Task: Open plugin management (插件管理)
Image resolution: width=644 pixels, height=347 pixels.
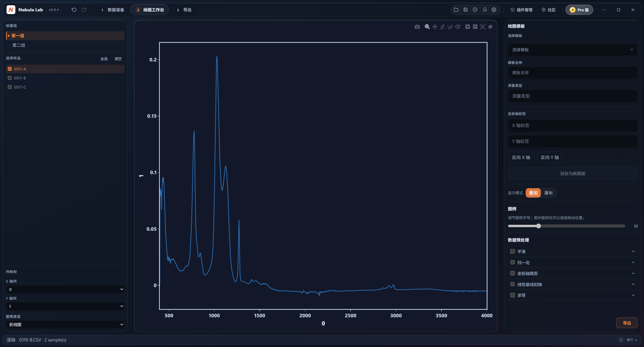Action: point(521,10)
